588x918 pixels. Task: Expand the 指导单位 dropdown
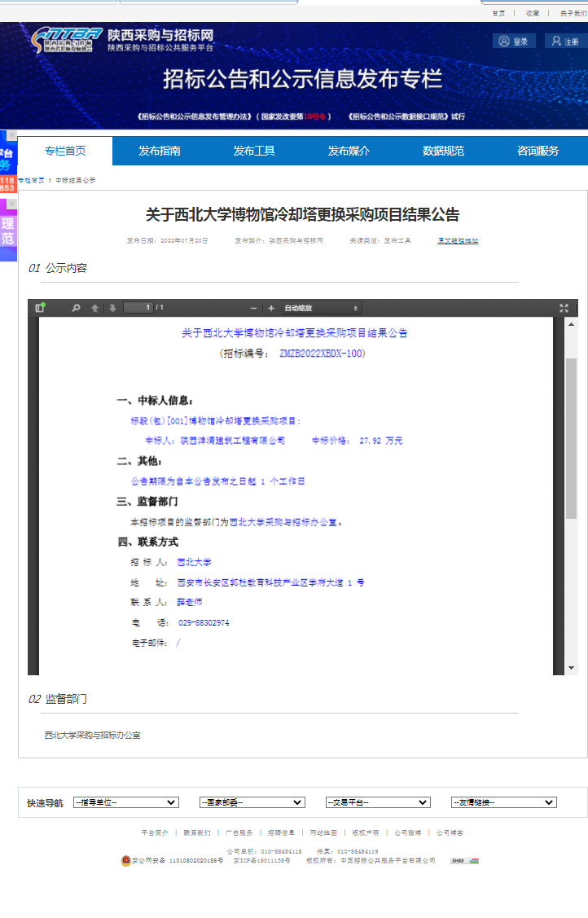point(125,802)
